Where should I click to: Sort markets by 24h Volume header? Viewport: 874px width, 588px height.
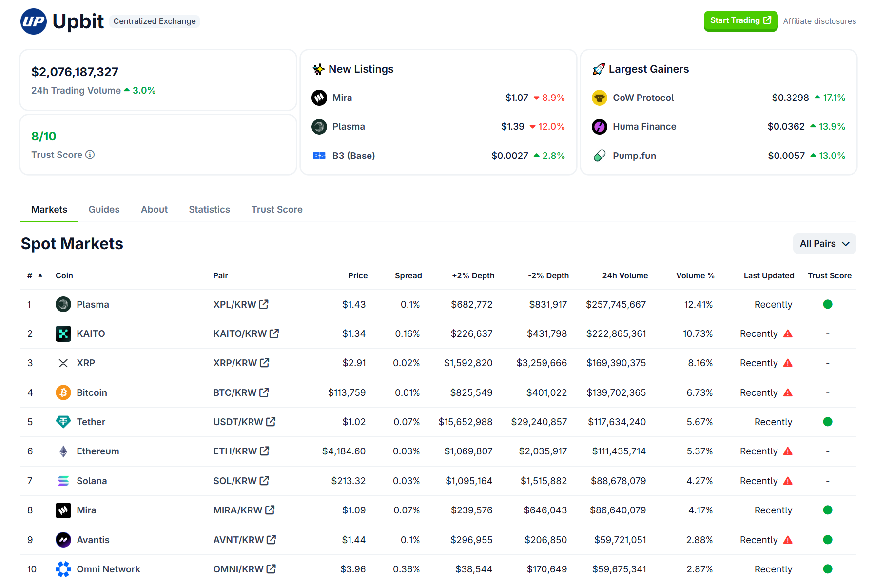click(x=624, y=275)
